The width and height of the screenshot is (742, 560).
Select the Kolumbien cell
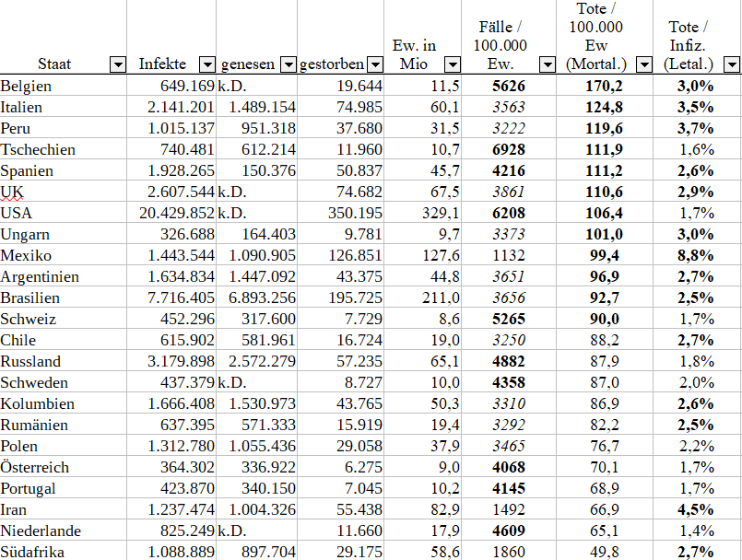[63, 403]
